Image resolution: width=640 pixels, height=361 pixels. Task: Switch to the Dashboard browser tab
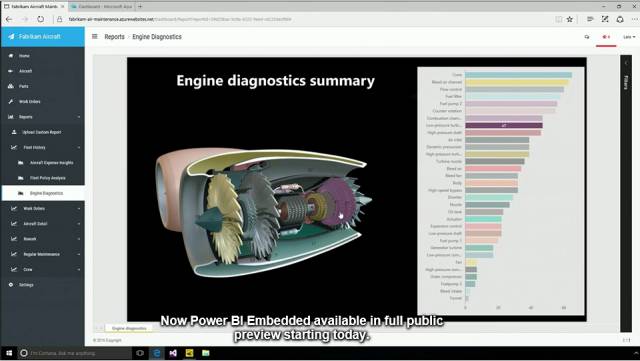click(x=101, y=7)
